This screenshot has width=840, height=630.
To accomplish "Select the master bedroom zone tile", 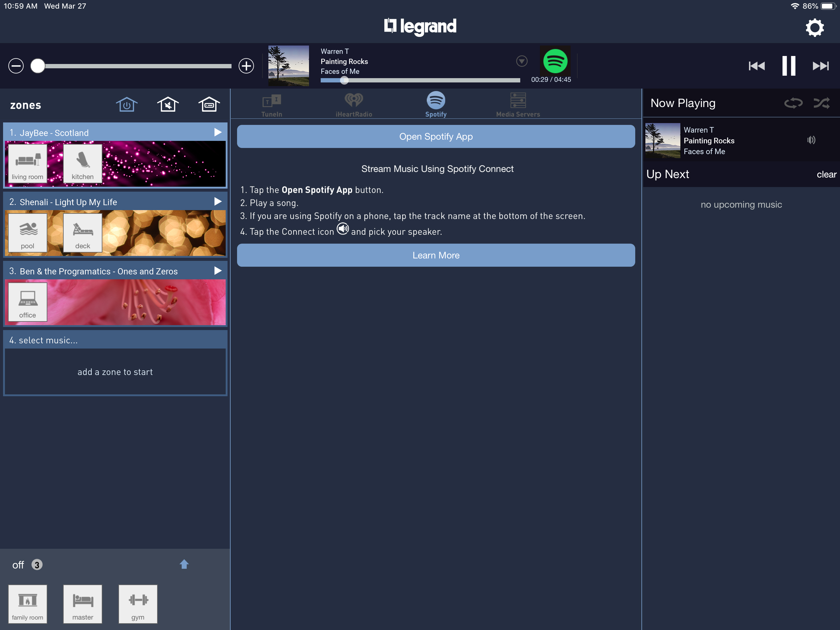I will click(x=82, y=604).
